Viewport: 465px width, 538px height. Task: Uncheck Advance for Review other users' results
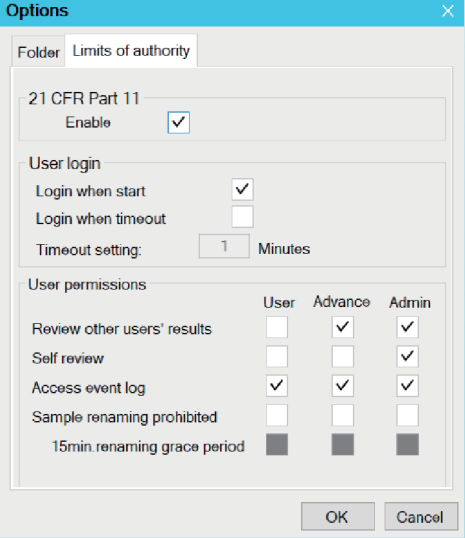[342, 327]
